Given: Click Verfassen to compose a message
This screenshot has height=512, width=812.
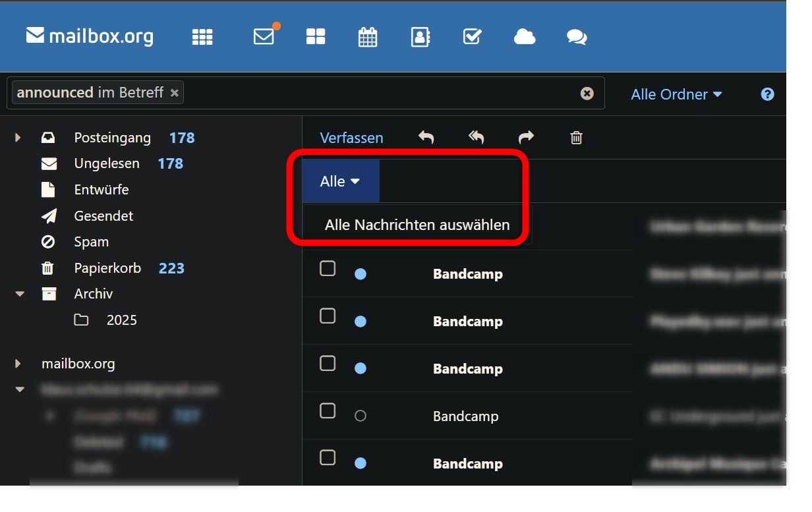Looking at the screenshot, I should 351,138.
